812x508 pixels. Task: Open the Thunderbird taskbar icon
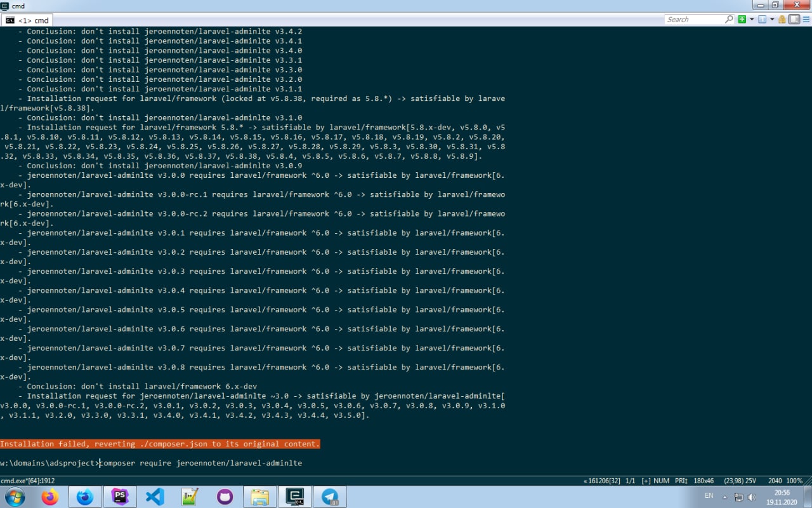tap(84, 497)
